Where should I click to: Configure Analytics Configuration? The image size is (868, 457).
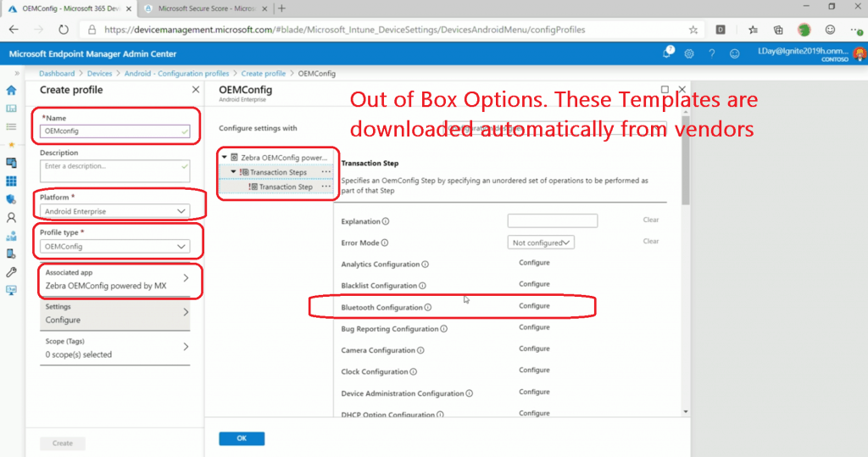(534, 263)
